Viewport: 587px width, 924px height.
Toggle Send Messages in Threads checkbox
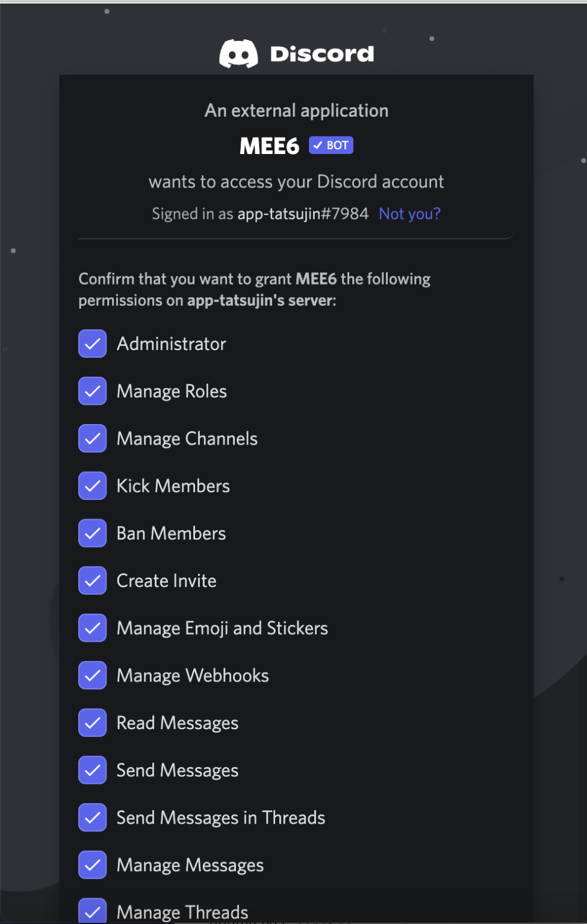click(93, 818)
